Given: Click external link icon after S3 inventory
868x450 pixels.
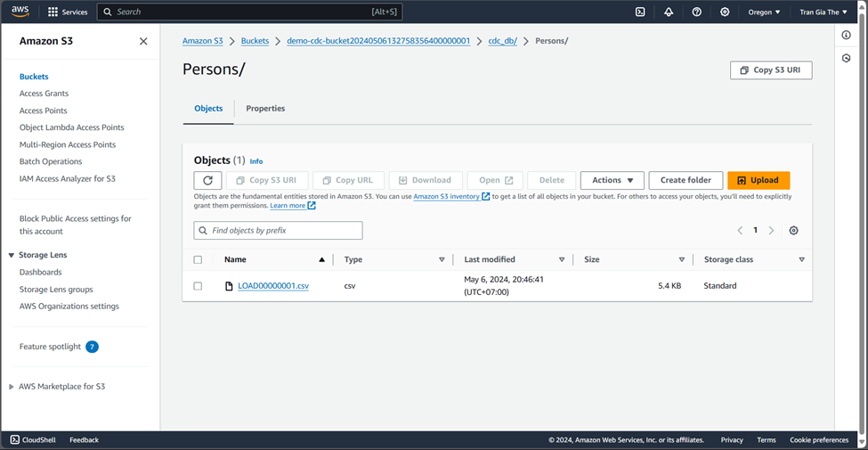Looking at the screenshot, I should pos(485,197).
